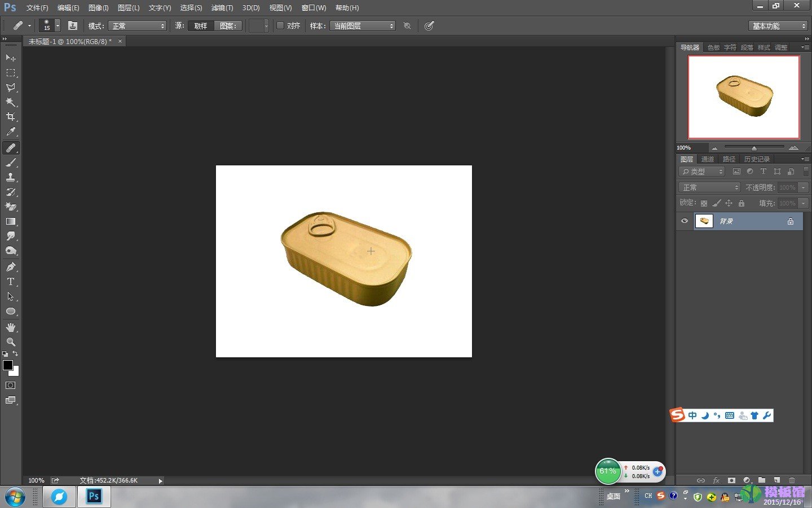The image size is (812, 508).
Task: Hide the 背景 layer eye icon
Action: point(685,221)
